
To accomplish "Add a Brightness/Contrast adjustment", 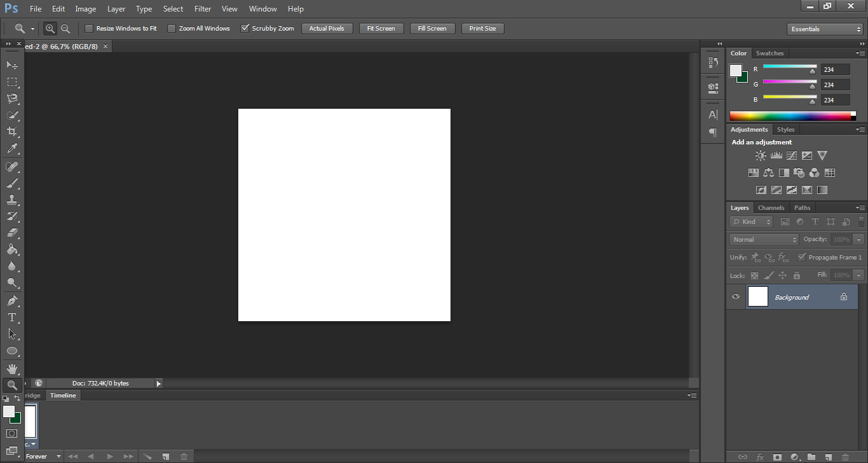I will pyautogui.click(x=761, y=155).
